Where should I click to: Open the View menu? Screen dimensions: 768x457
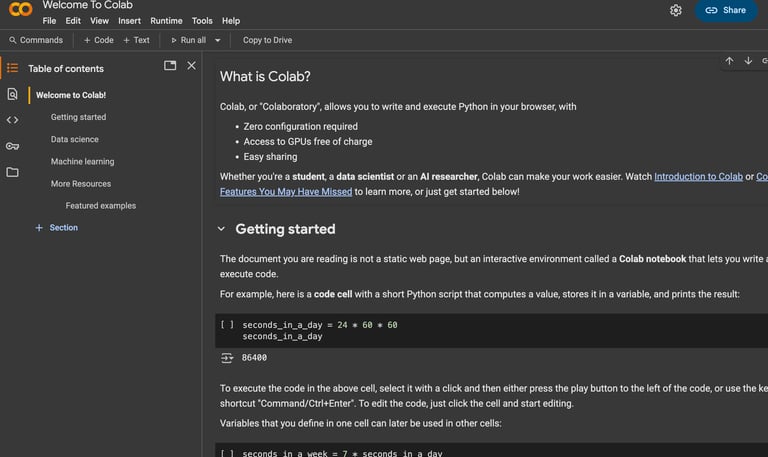tap(99, 21)
